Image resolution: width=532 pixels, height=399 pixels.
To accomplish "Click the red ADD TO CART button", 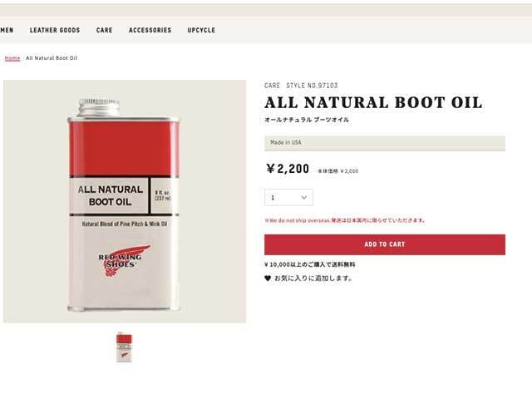I will click(x=385, y=244).
